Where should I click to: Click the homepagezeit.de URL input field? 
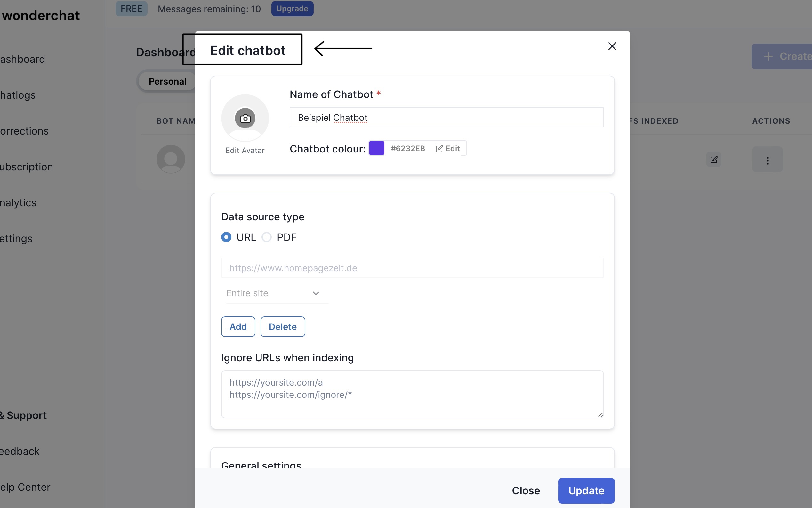(412, 268)
